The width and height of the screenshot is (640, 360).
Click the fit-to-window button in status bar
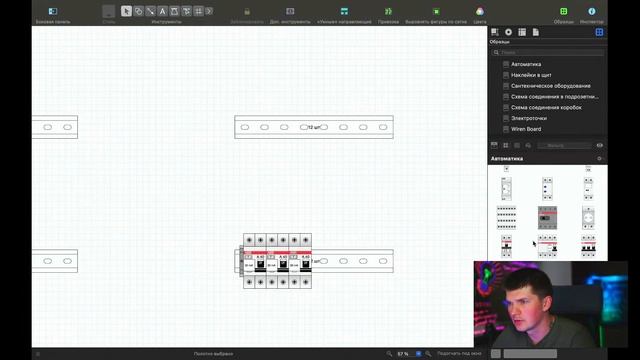coord(459,354)
